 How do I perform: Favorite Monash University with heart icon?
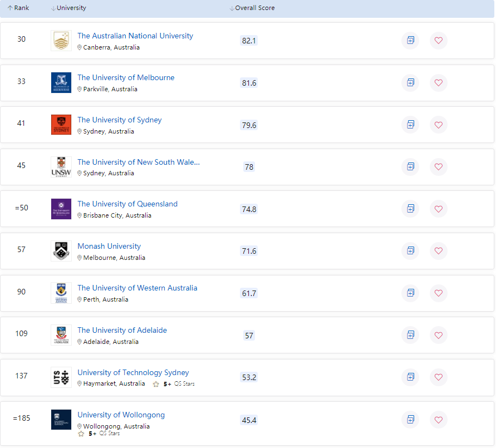coord(439,251)
